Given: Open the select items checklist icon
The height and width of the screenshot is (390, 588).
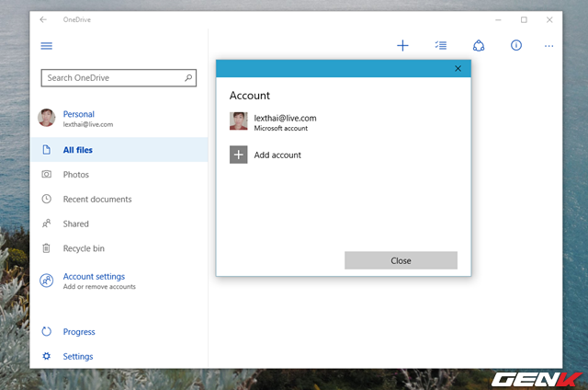Looking at the screenshot, I should pos(441,45).
